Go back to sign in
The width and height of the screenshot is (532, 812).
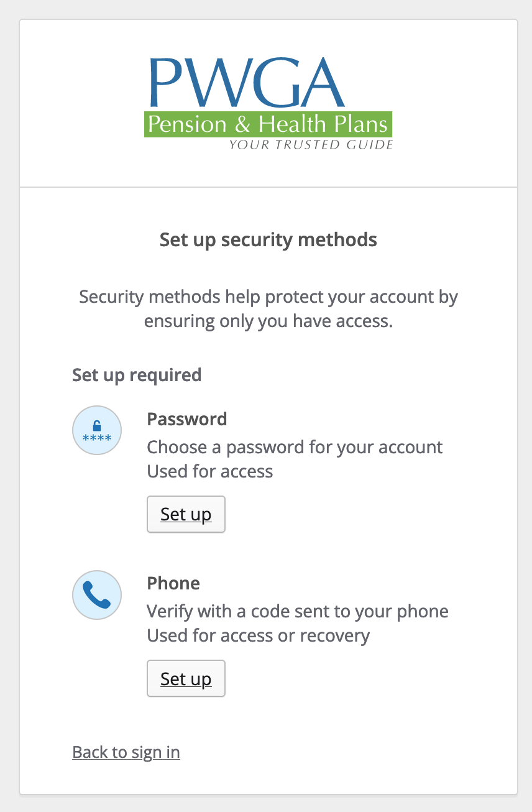126,752
